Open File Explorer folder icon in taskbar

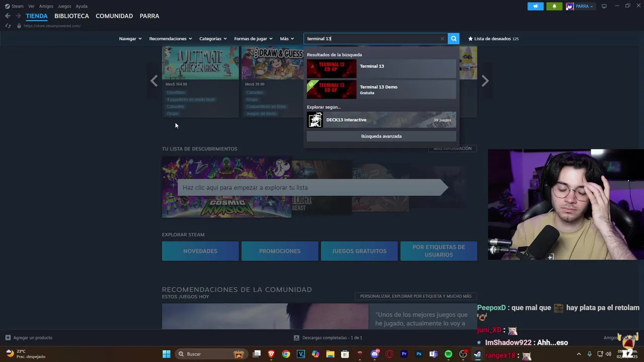(330, 354)
